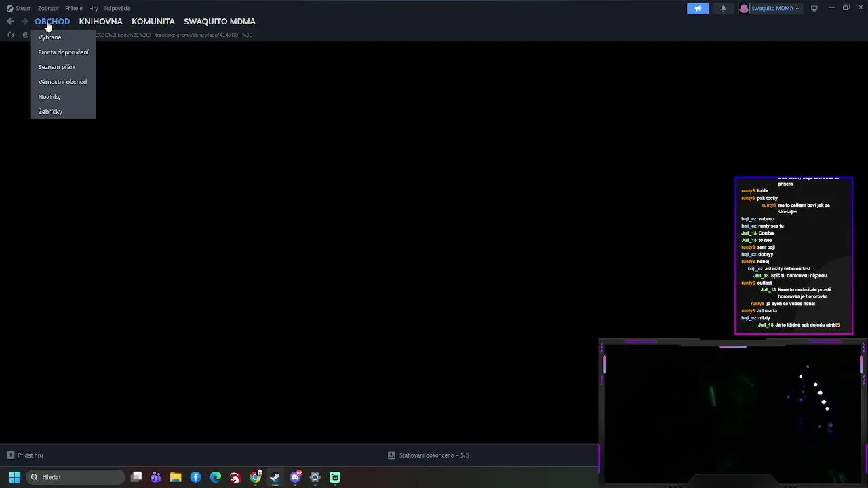868x488 pixels.
Task: Click the page URL address text
Action: 173,35
